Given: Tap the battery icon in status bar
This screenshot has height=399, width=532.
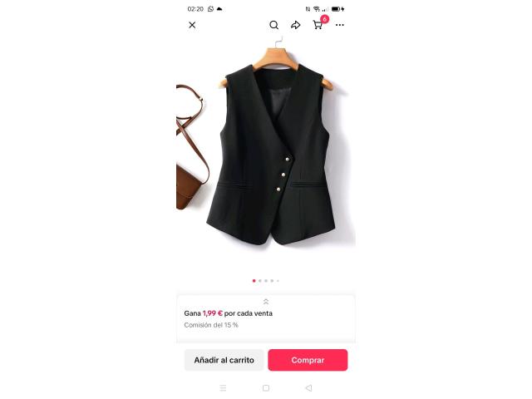Looking at the screenshot, I should point(336,9).
